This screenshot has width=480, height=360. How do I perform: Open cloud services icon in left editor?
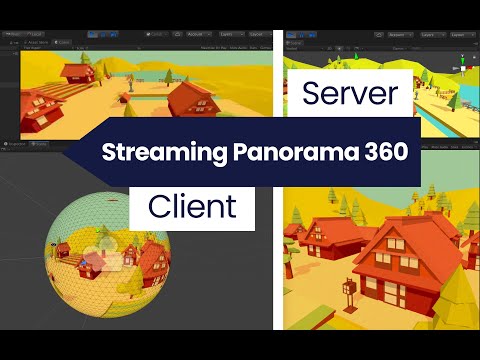tap(178, 34)
